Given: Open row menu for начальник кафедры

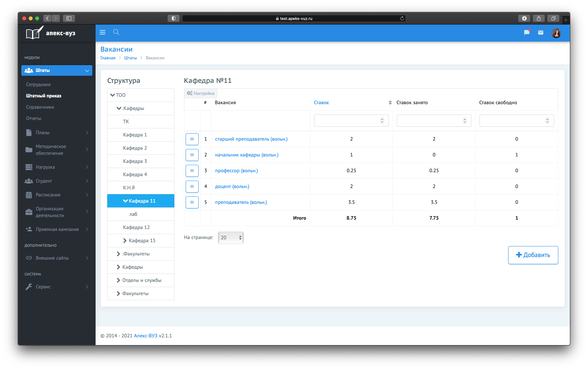Looking at the screenshot, I should click(x=192, y=155).
